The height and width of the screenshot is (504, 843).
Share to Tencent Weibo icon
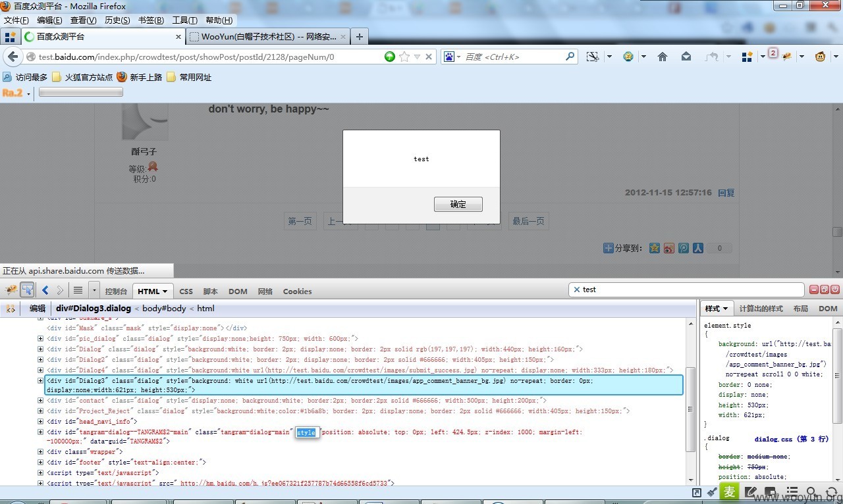(683, 248)
